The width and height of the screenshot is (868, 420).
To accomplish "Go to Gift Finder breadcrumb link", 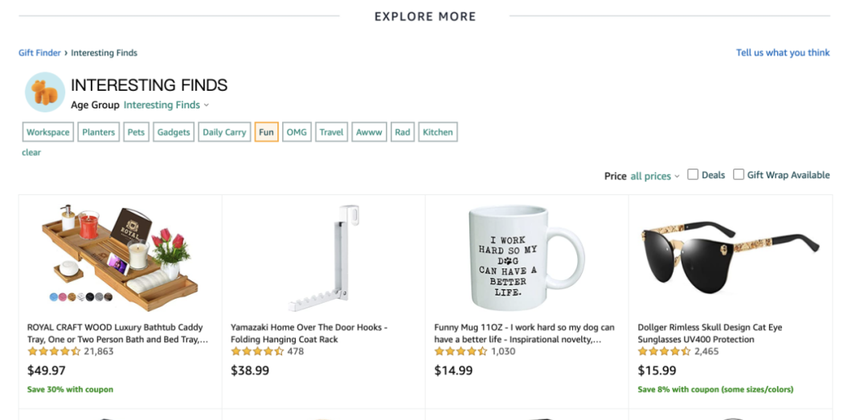I will [39, 53].
